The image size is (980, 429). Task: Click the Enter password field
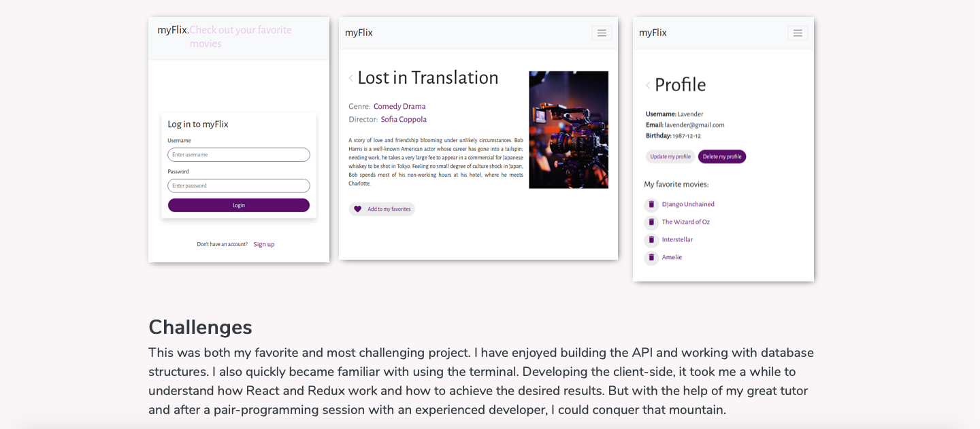[239, 186]
